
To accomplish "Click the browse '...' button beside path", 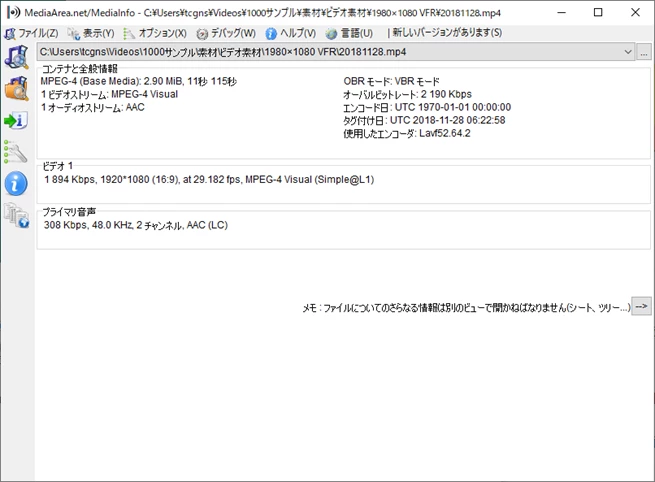I will 644,52.
